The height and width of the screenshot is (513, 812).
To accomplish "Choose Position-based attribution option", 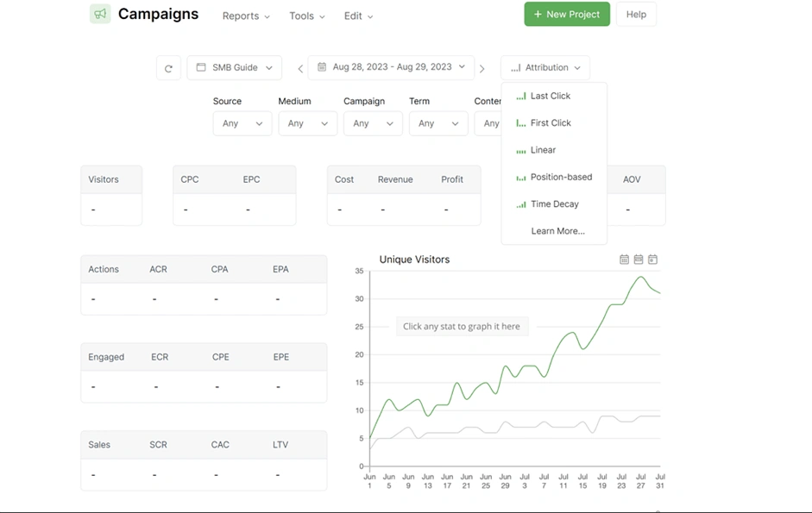I will click(560, 177).
